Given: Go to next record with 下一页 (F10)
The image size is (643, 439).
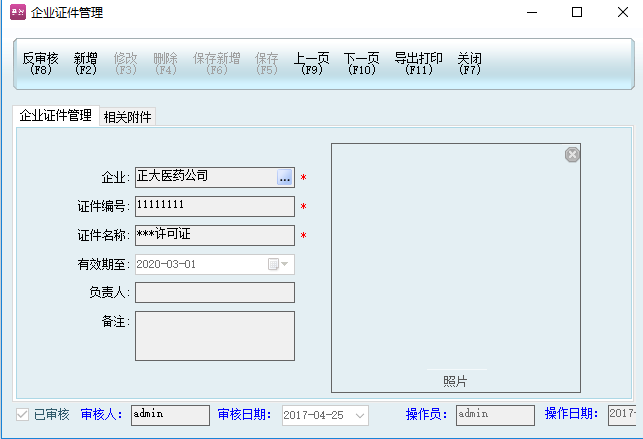Looking at the screenshot, I should (x=361, y=64).
